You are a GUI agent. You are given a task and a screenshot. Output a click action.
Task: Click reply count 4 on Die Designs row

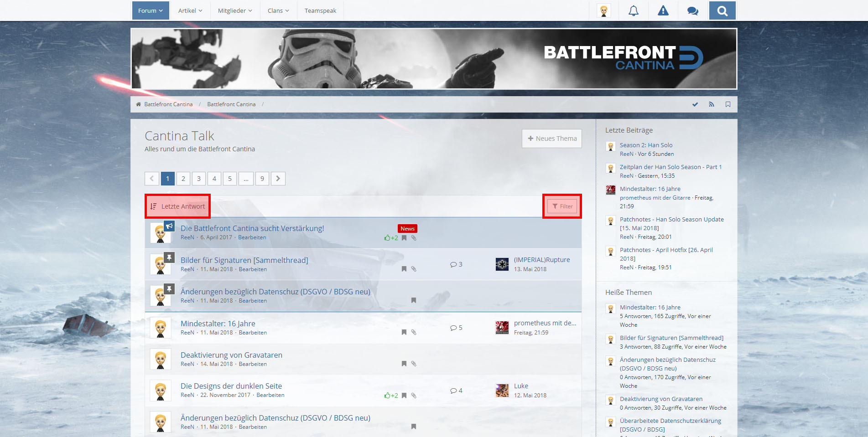[456, 391]
